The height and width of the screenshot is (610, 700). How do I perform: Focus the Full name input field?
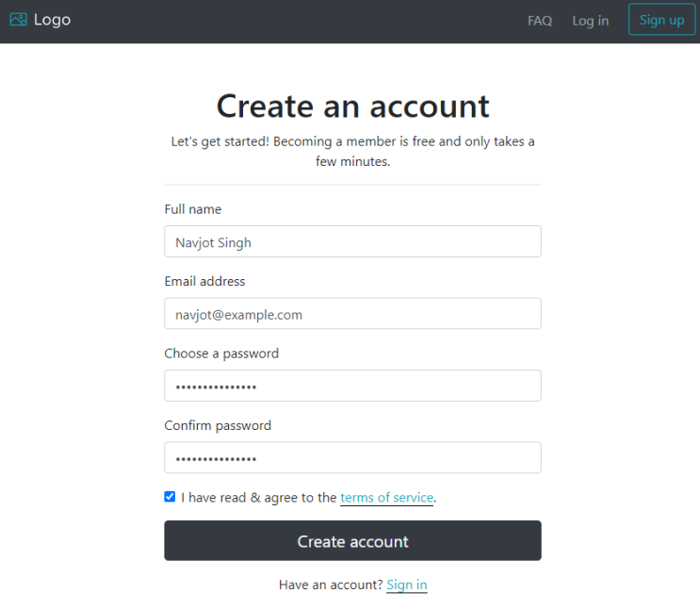(352, 241)
